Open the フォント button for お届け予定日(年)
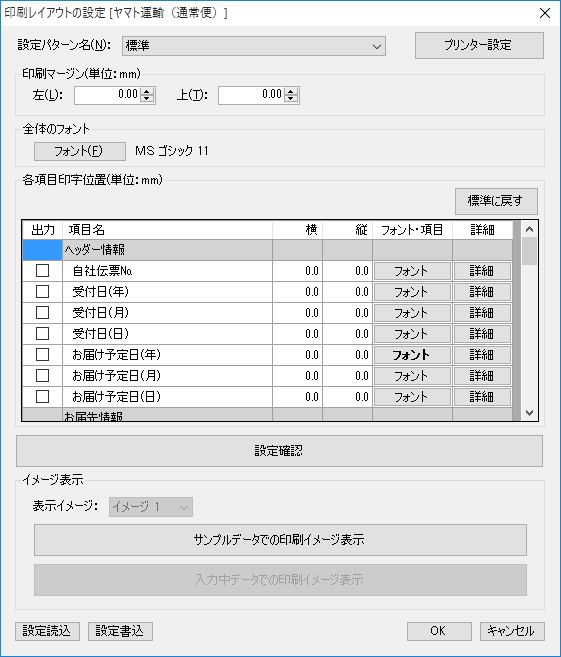The image size is (561, 657). pyautogui.click(x=412, y=355)
